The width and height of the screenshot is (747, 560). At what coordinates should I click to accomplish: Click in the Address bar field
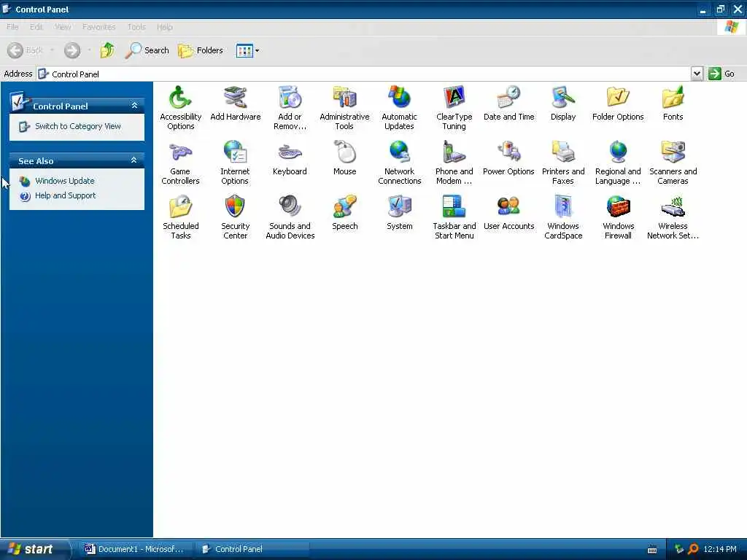(364, 74)
